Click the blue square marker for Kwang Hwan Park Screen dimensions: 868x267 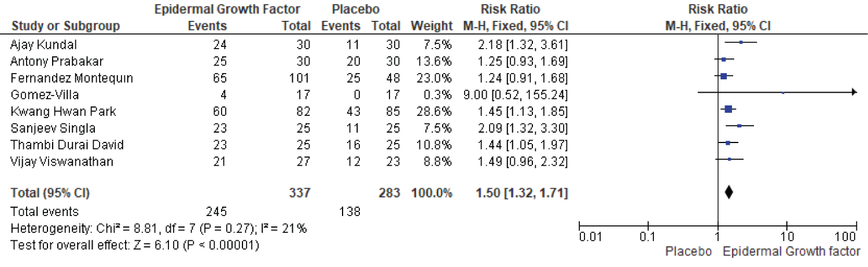(729, 109)
